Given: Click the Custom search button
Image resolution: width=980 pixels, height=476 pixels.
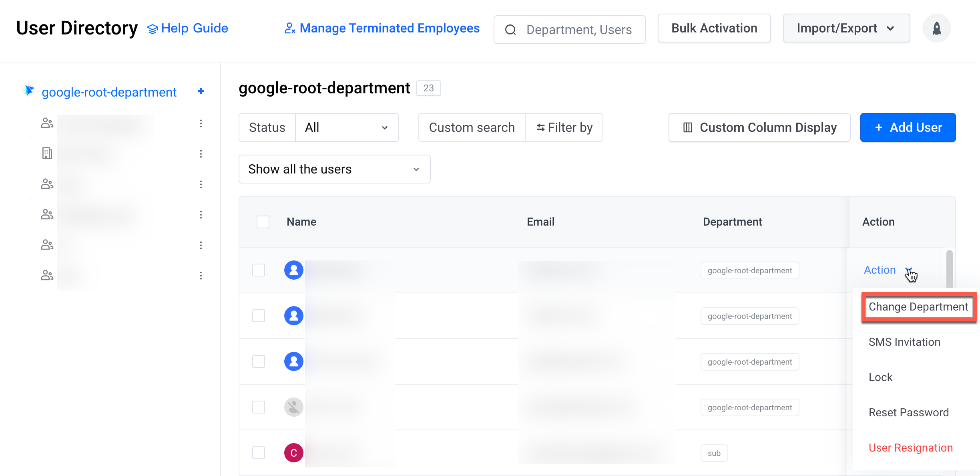Looking at the screenshot, I should click(x=472, y=127).
